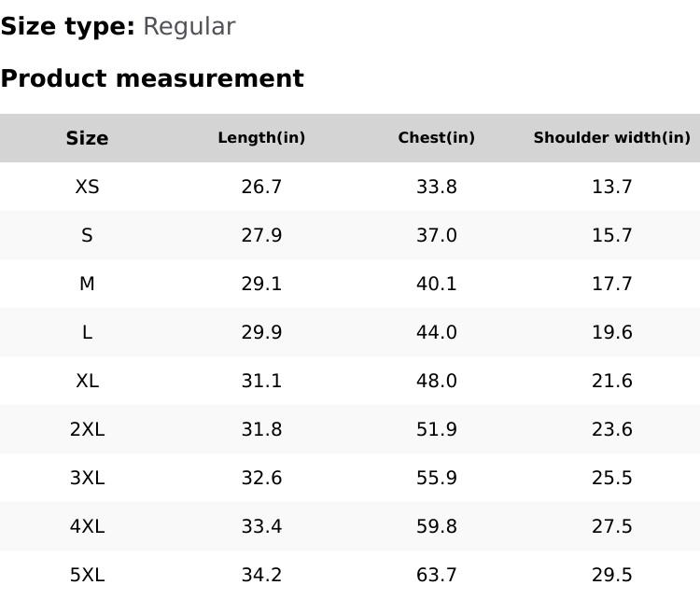
Task: Click the 26.7 length value for XS
Action: [x=261, y=187]
